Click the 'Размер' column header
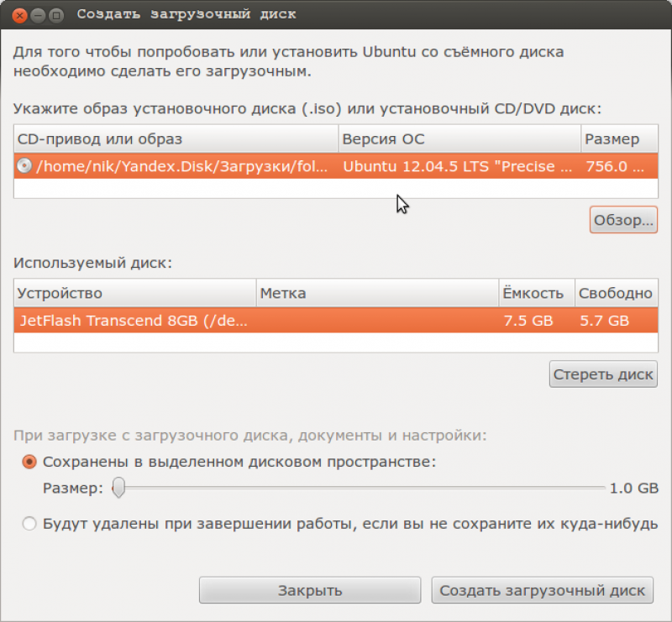The height and width of the screenshot is (622, 672). pyautogui.click(x=620, y=139)
